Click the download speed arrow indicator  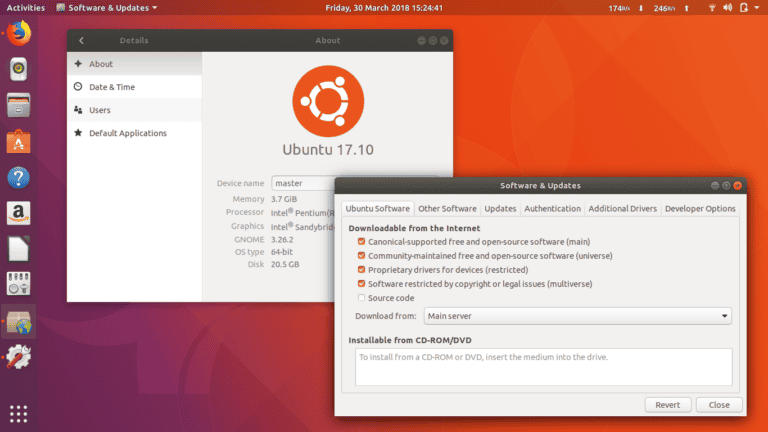pyautogui.click(x=640, y=8)
